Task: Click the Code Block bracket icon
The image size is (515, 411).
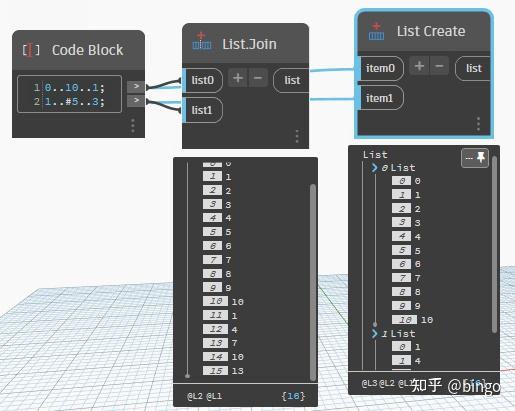Action: coord(31,50)
